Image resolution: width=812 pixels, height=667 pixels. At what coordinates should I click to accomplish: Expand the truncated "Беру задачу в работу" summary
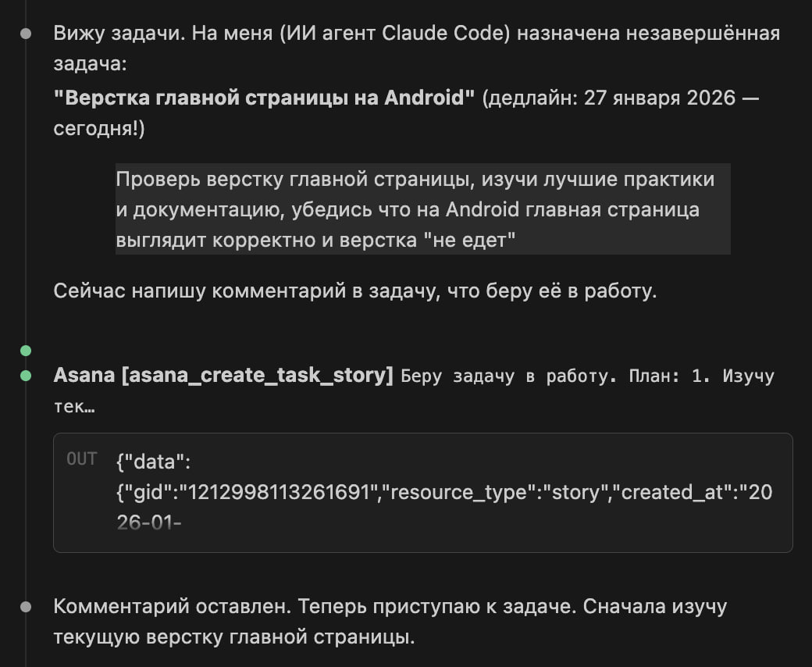[x=586, y=376]
